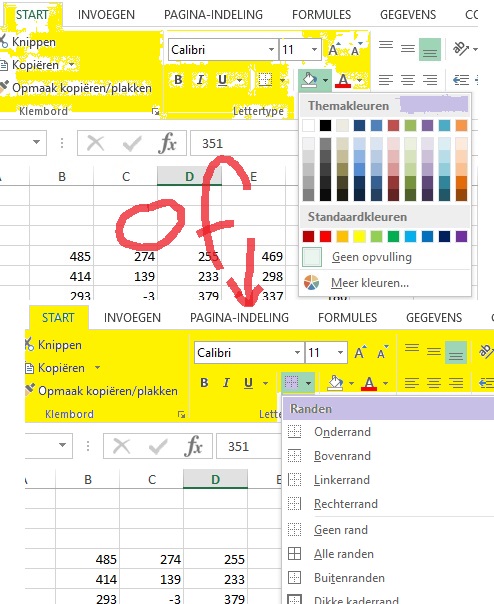Collapse the fill color arrow above Themakleuren
The image size is (494, 604).
click(326, 80)
